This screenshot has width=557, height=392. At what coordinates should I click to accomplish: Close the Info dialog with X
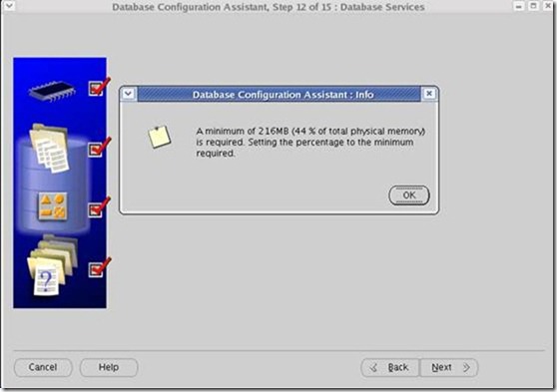tap(429, 94)
